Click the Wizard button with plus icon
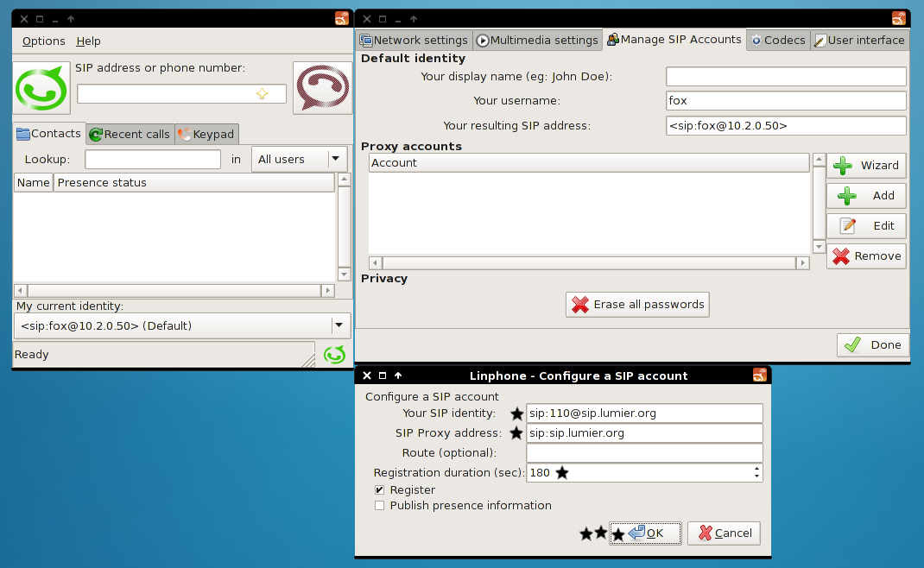The width and height of the screenshot is (924, 568). pos(866,165)
